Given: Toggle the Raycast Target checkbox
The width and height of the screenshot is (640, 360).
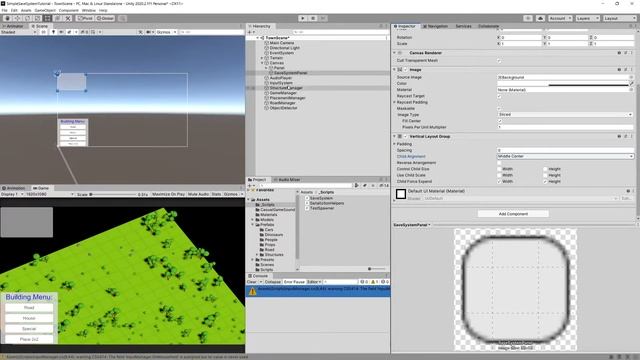Looking at the screenshot, I should (x=499, y=96).
